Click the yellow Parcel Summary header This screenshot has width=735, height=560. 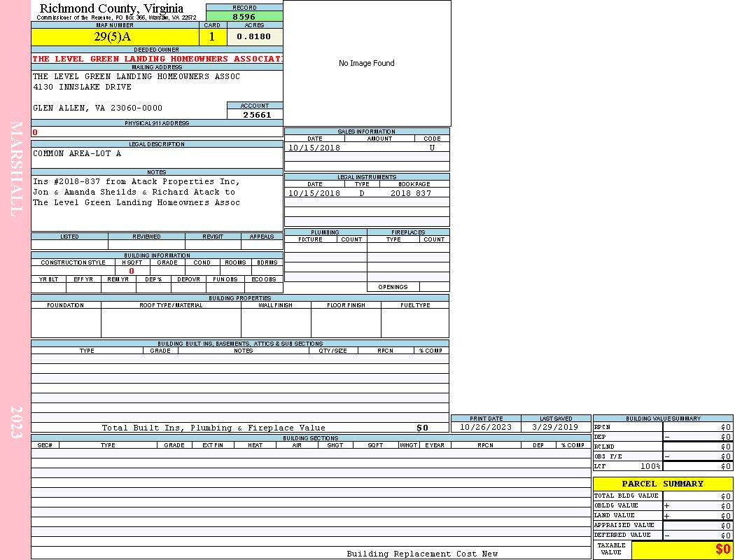tap(662, 484)
